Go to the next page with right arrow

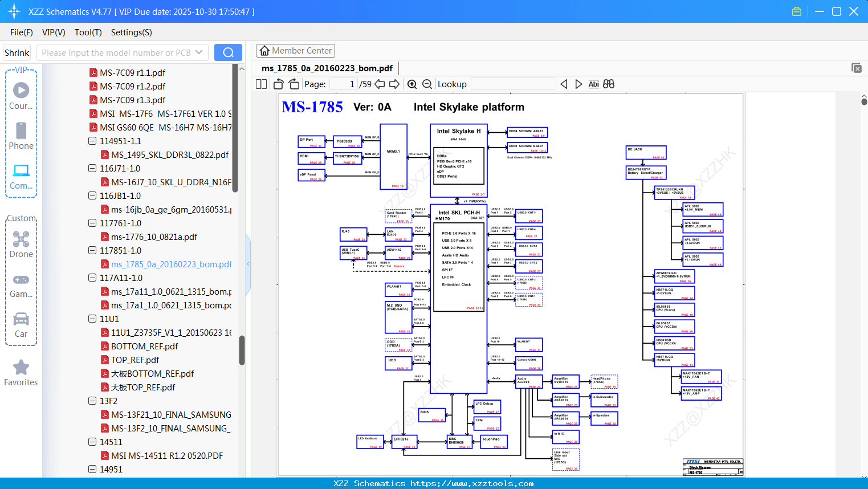394,84
